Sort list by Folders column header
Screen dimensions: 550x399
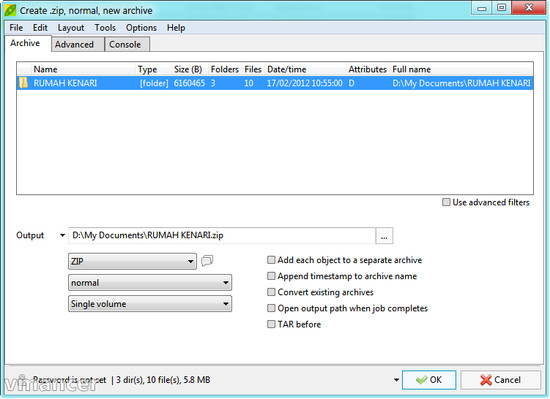225,69
